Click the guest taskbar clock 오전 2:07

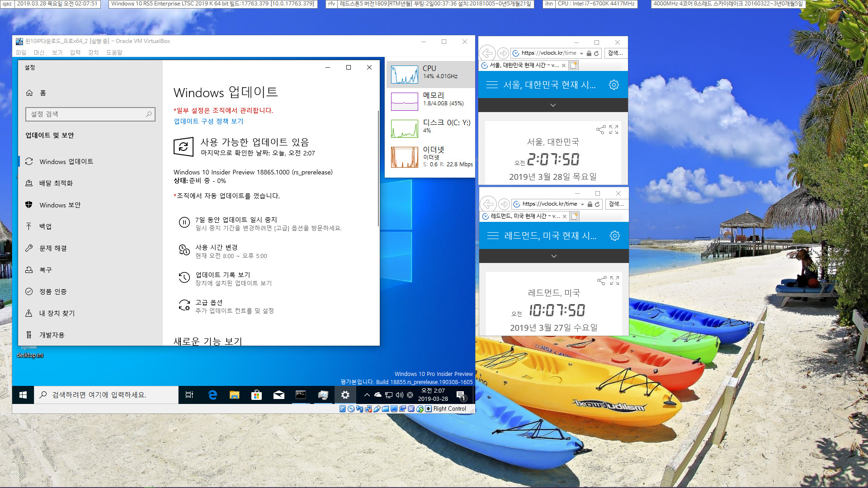tap(433, 394)
